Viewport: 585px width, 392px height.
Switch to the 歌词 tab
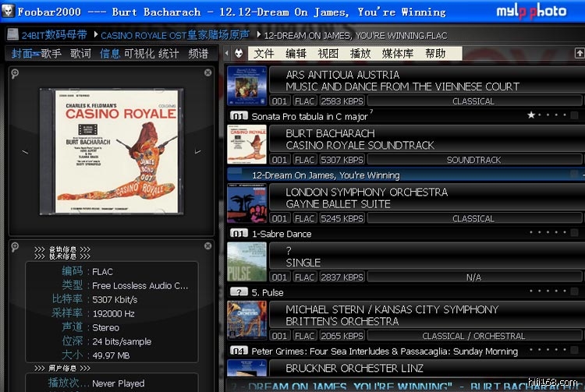click(80, 54)
